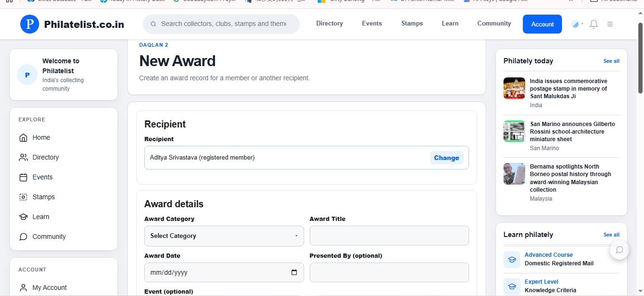Click the My Account person icon

[x=23, y=288]
